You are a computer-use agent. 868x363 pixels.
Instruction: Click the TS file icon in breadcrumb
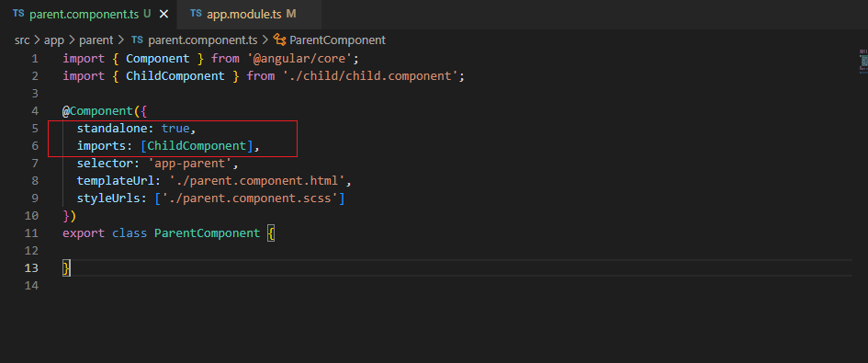137,40
